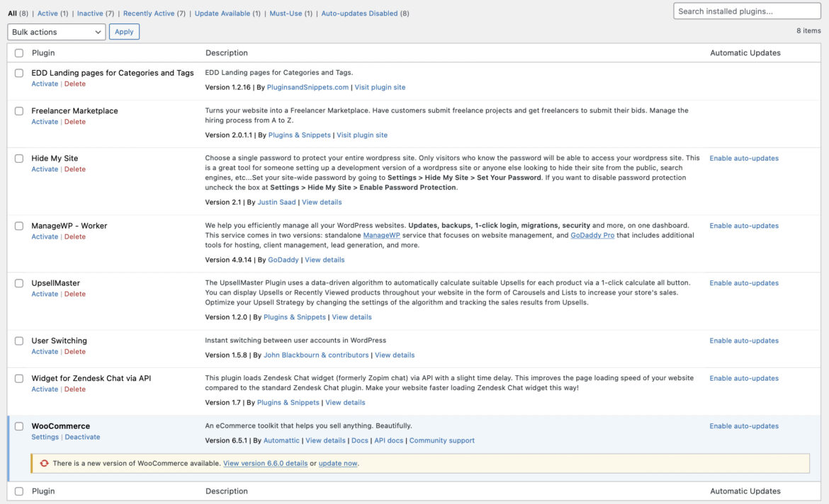Click the Apply button
This screenshot has width=829, height=504.
click(124, 31)
